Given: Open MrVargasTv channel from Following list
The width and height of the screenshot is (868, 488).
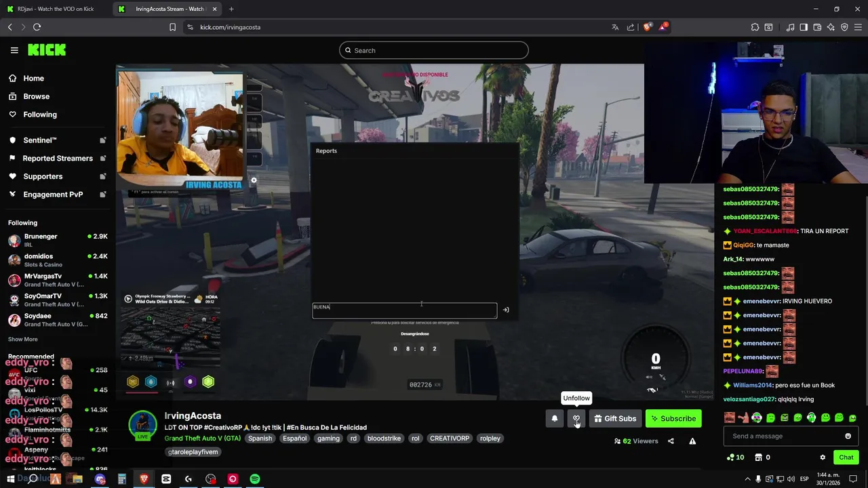Looking at the screenshot, I should 58,280.
